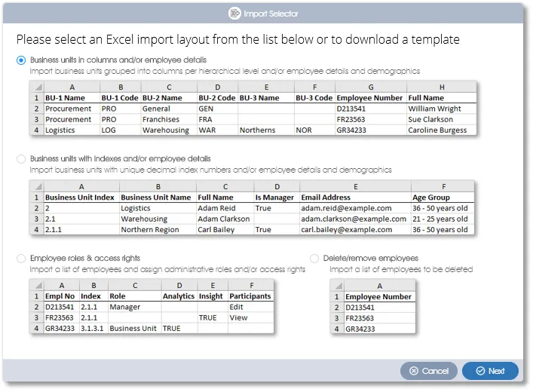The width and height of the screenshot is (533, 392).
Task: Click the Analytics column header in roles table
Action: [178, 296]
